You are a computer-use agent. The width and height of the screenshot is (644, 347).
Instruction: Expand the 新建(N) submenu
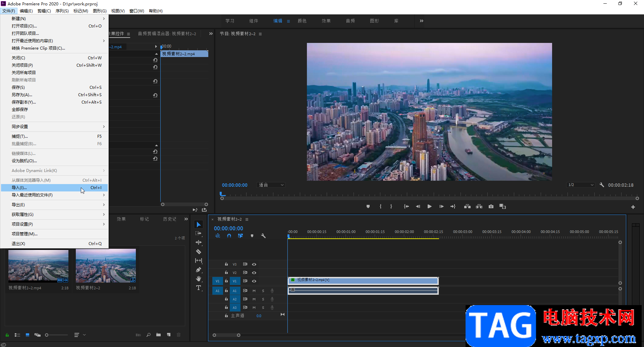54,18
